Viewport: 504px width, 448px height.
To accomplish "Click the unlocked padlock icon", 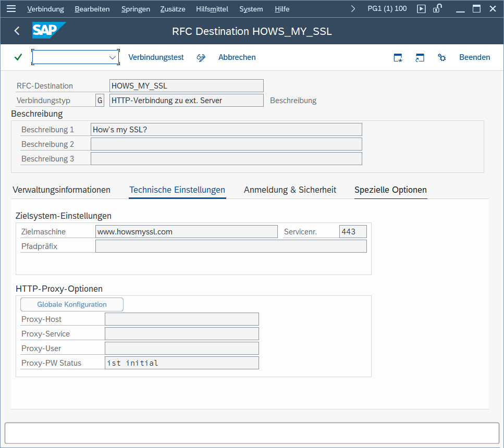I will [438, 8].
